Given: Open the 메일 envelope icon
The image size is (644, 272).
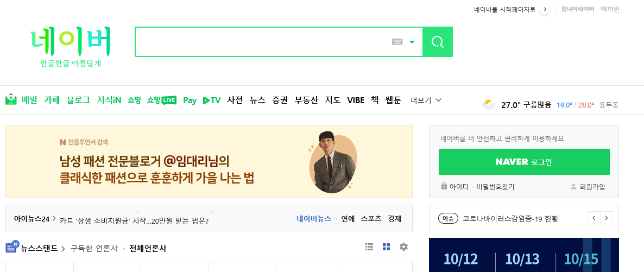Looking at the screenshot, I should [x=11, y=99].
